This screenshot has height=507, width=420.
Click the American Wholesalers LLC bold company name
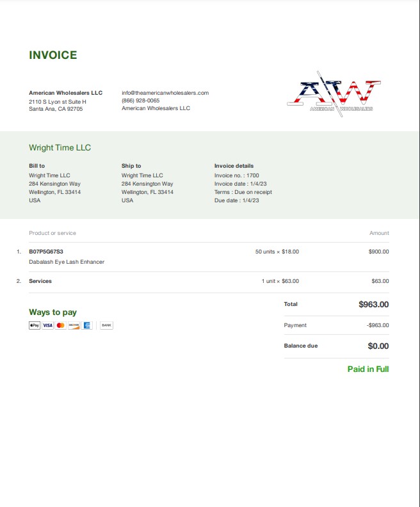66,93
